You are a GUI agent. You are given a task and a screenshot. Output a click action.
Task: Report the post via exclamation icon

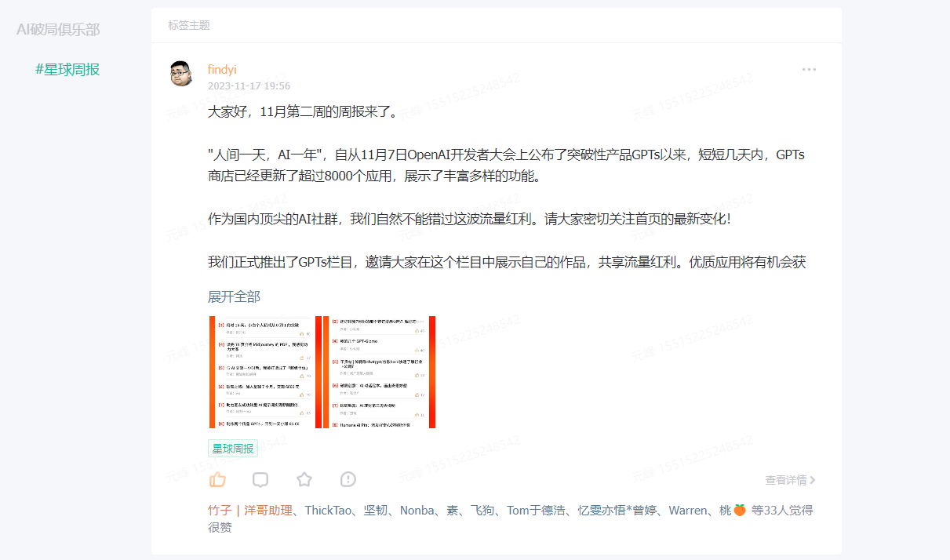click(x=348, y=479)
